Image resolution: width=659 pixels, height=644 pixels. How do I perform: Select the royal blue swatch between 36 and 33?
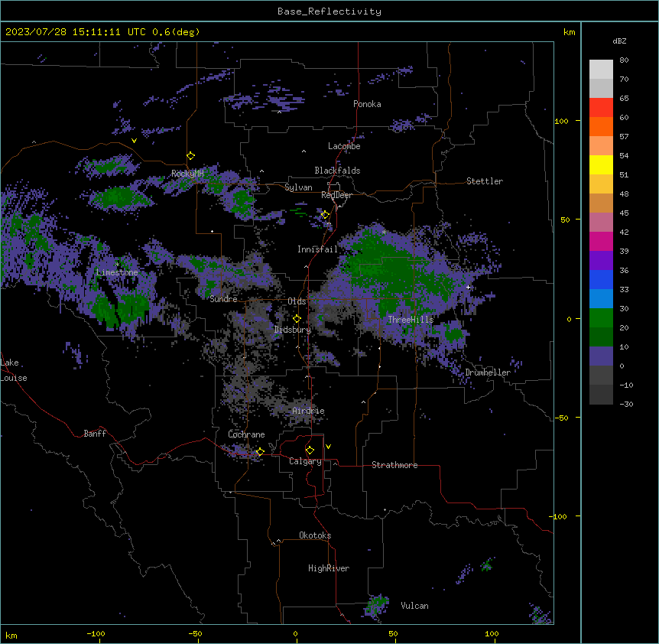pos(601,279)
